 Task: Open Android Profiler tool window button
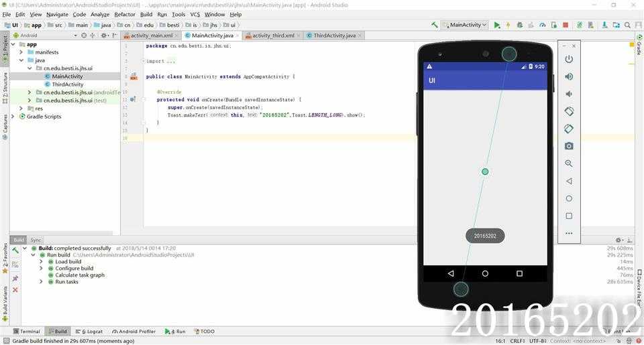134,332
